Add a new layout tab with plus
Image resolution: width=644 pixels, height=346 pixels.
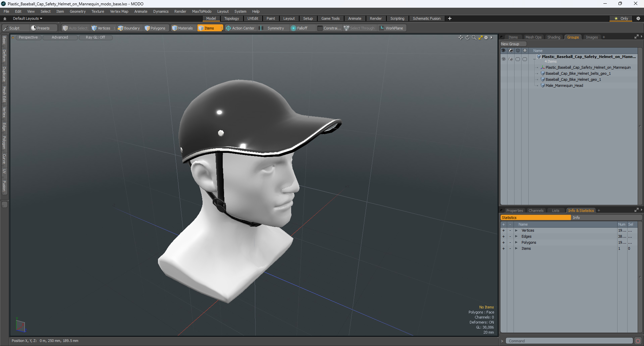click(x=450, y=18)
